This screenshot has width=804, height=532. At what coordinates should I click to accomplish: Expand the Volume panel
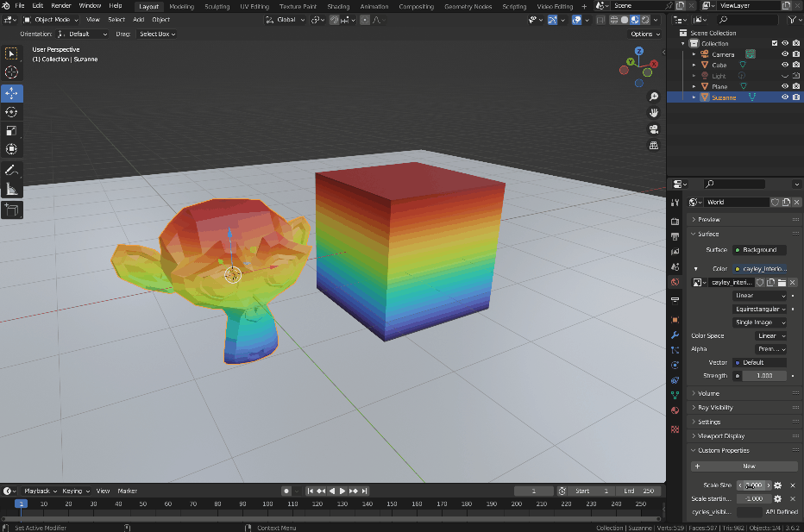pos(709,393)
